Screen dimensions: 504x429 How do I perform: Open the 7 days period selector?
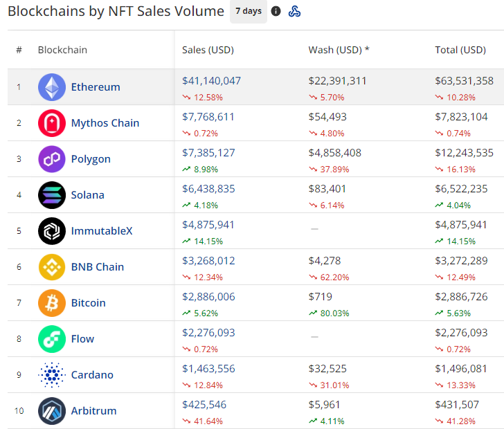(249, 11)
